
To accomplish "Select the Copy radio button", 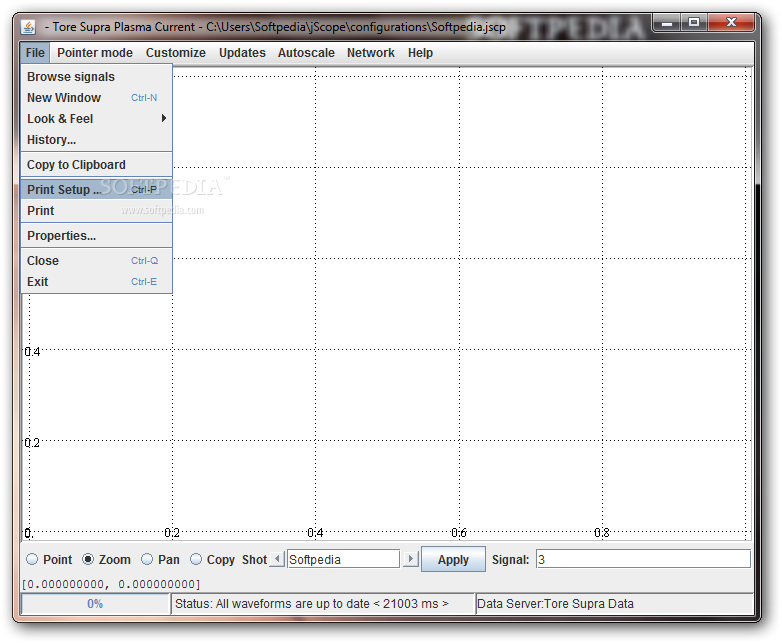I will [196, 560].
